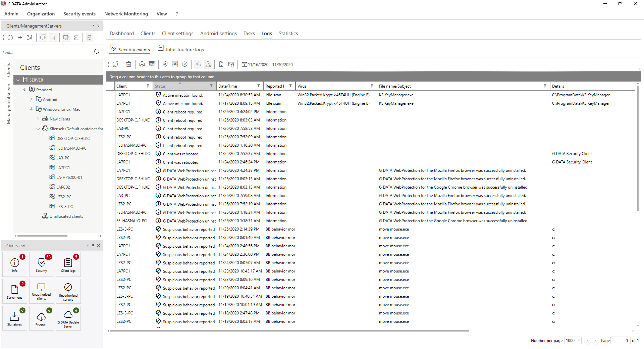Open Virus column filter
The height and width of the screenshot is (349, 644).
click(372, 86)
